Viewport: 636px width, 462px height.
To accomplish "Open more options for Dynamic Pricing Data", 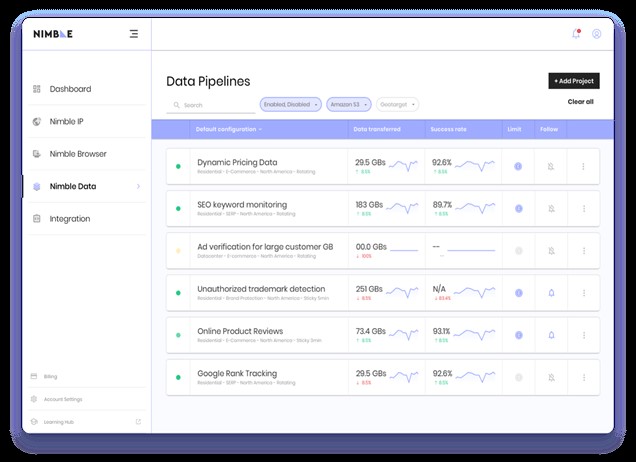I will pyautogui.click(x=583, y=166).
